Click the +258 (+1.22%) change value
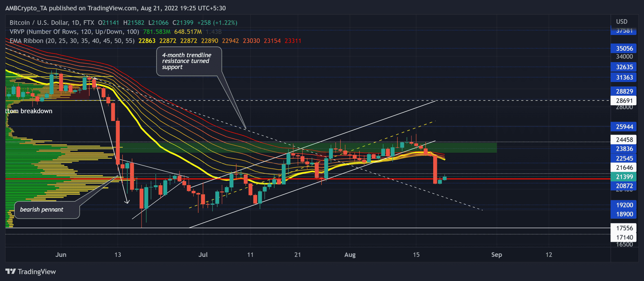The height and width of the screenshot is (281, 644). click(217, 23)
